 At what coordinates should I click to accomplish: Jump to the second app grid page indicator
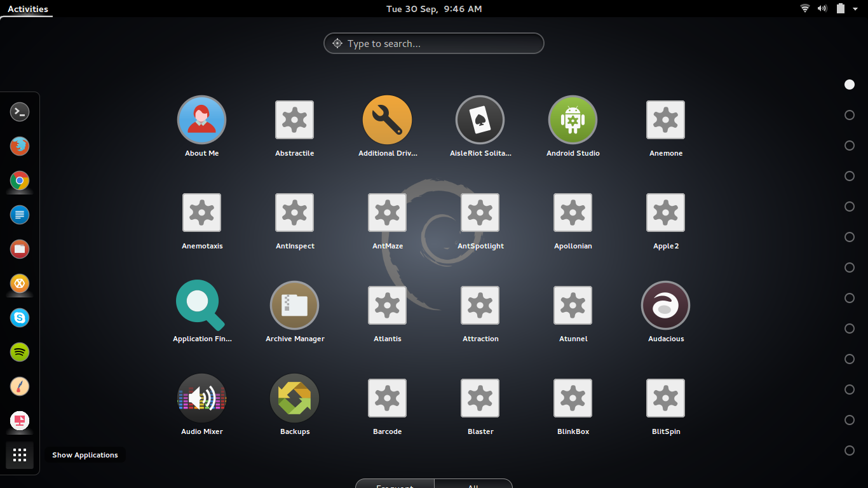tap(850, 115)
